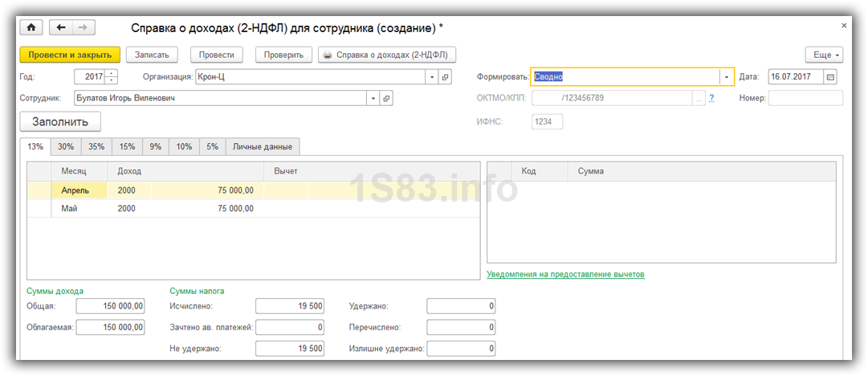
Task: Switch to the 30% tab
Action: tap(66, 146)
